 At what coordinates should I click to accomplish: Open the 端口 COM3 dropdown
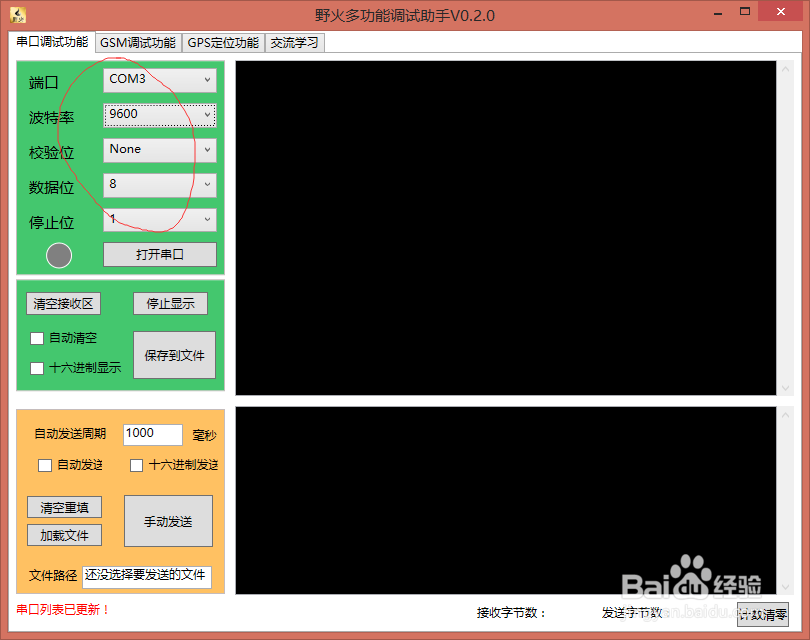[160, 80]
